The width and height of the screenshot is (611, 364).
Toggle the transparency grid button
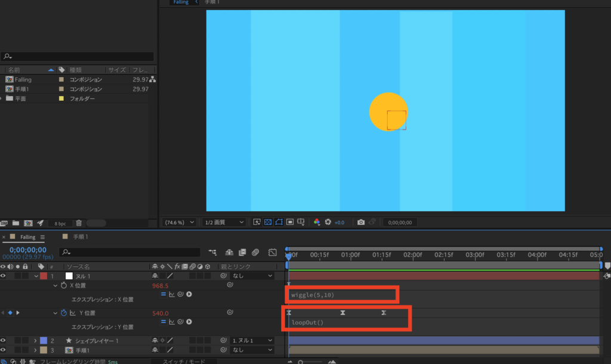coord(269,222)
